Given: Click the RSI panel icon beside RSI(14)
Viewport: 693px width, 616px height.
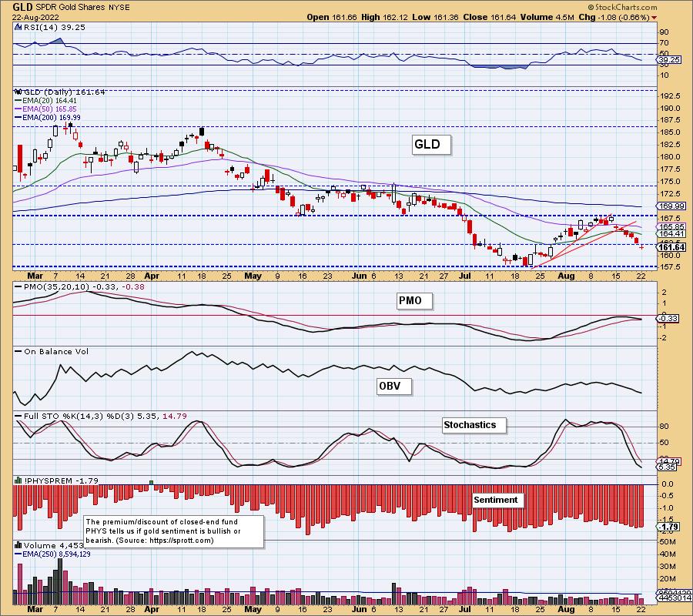Looking at the screenshot, I should [x=18, y=27].
